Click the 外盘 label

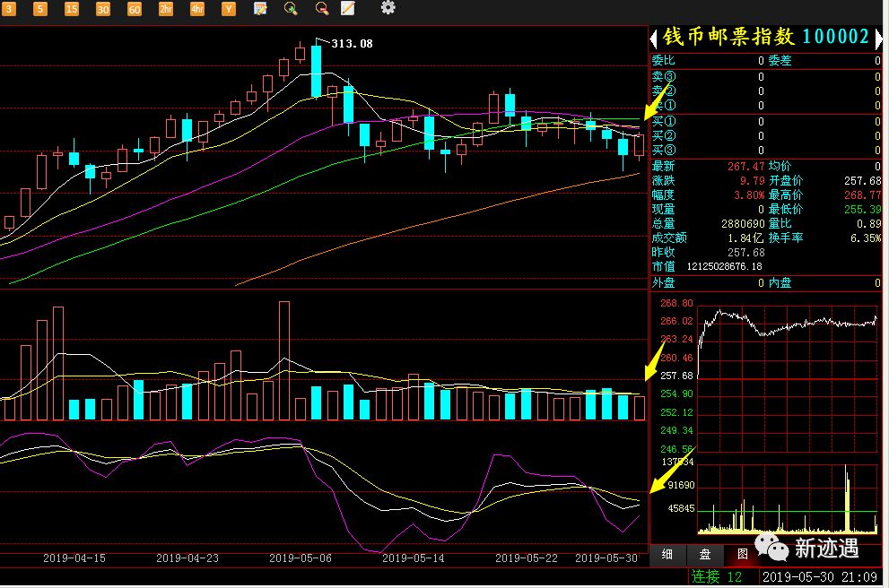(x=663, y=282)
